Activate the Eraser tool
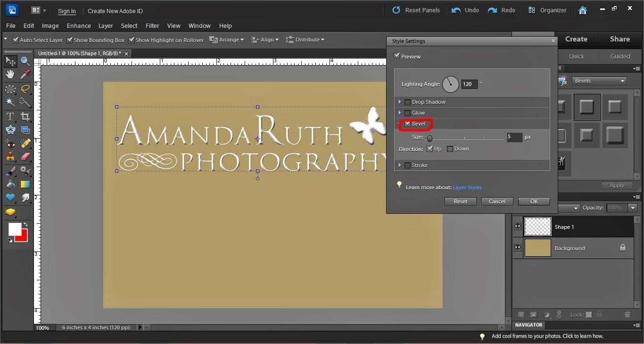This screenshot has height=344, width=644. click(x=25, y=157)
